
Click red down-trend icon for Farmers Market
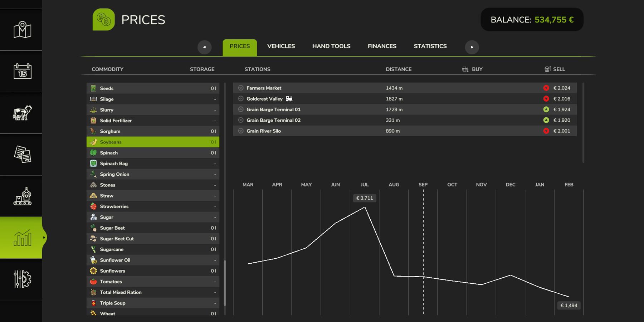[x=546, y=88]
